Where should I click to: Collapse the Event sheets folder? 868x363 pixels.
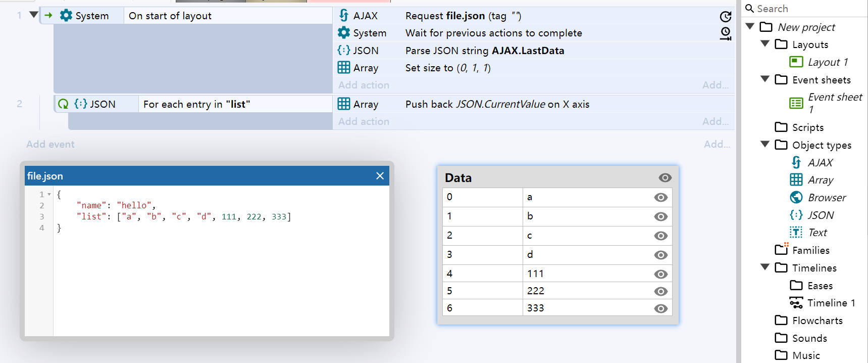pyautogui.click(x=765, y=79)
